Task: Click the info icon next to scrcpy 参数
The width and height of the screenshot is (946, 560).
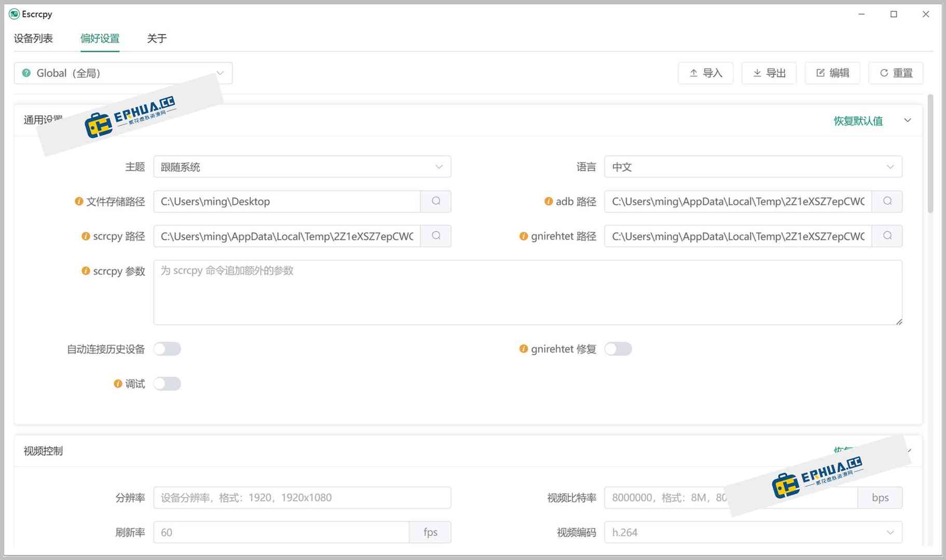Action: tap(86, 271)
